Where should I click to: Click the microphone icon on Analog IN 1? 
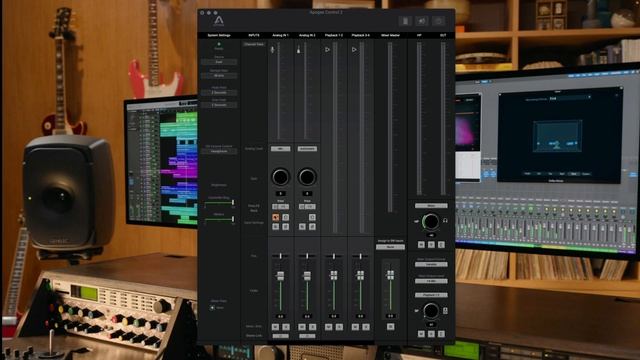(x=273, y=49)
